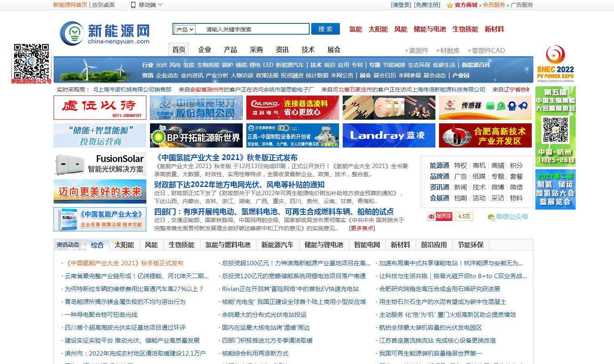Open the 展会 navigation tab
The width and height of the screenshot is (614, 364).
click(334, 50)
